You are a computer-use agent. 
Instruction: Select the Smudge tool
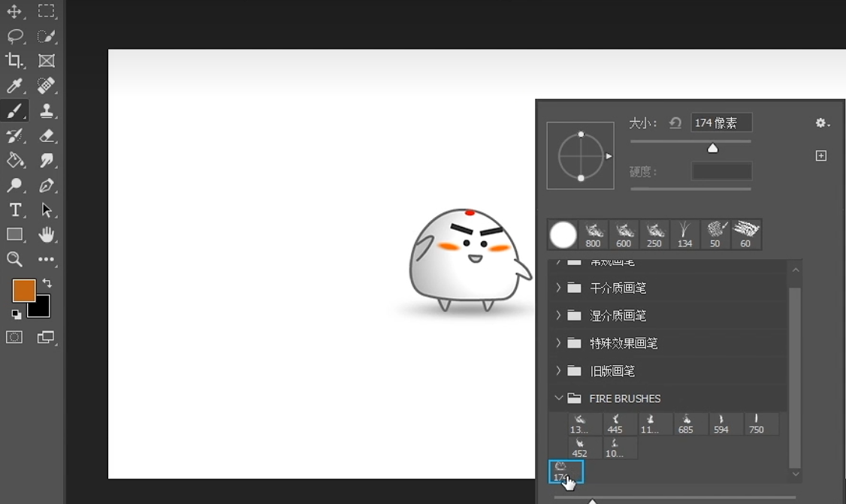[x=46, y=160]
